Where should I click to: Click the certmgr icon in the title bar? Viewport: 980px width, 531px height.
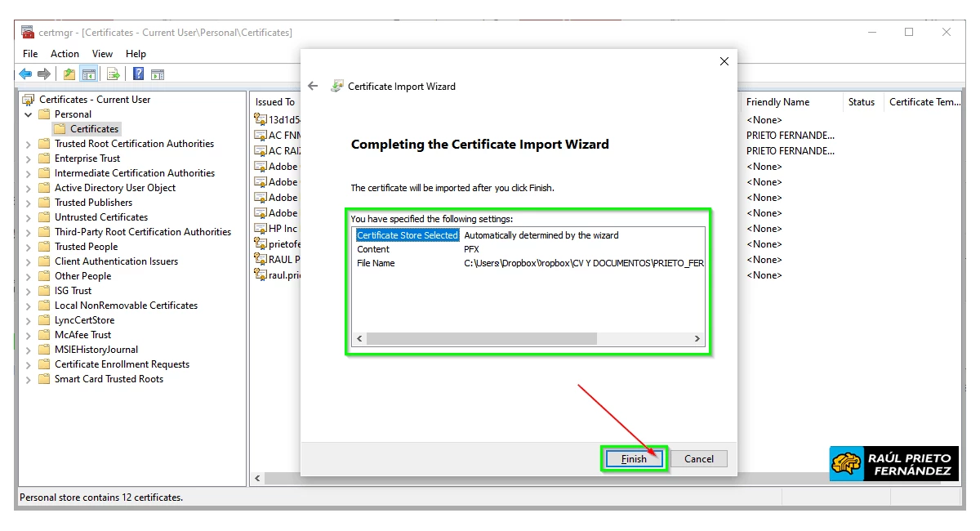[x=26, y=31]
